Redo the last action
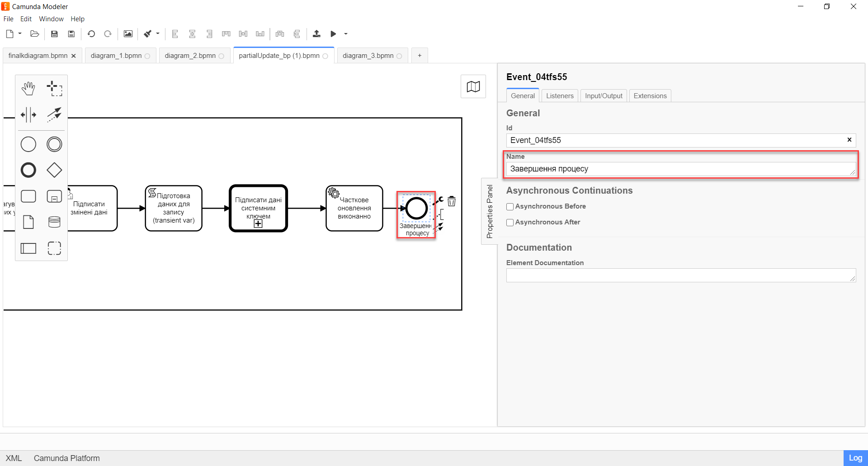868x466 pixels. (108, 33)
